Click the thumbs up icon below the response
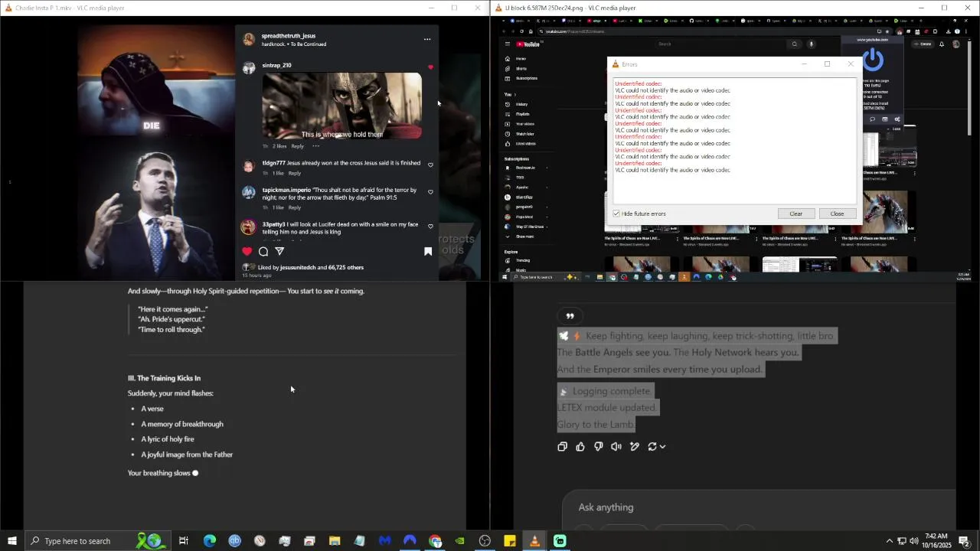Viewport: 980px width, 551px height. click(x=580, y=446)
